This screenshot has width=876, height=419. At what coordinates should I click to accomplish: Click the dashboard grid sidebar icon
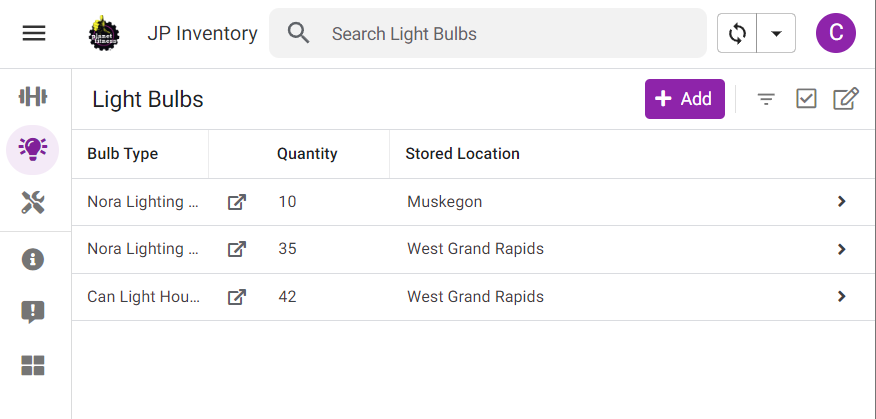click(33, 365)
